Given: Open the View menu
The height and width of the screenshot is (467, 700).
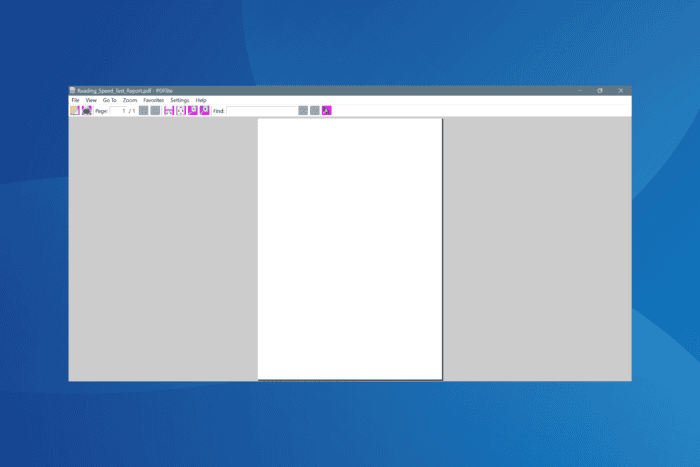Looking at the screenshot, I should [x=91, y=100].
